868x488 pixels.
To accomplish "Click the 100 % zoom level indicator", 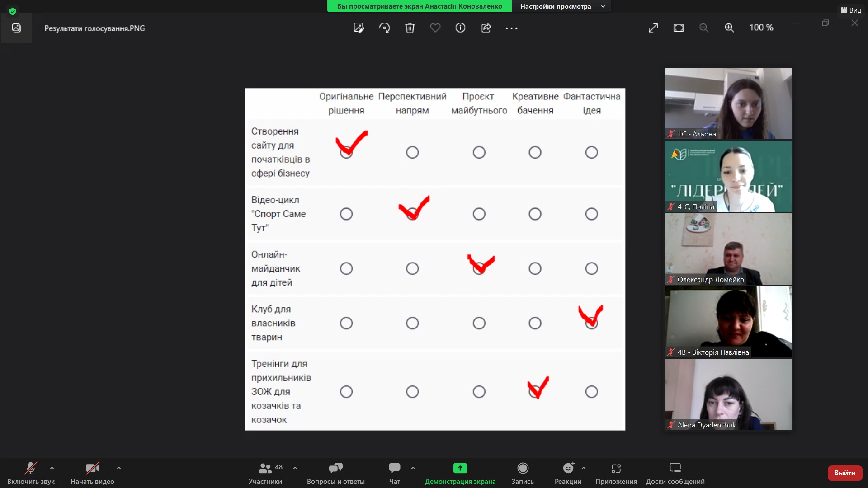I will click(761, 28).
